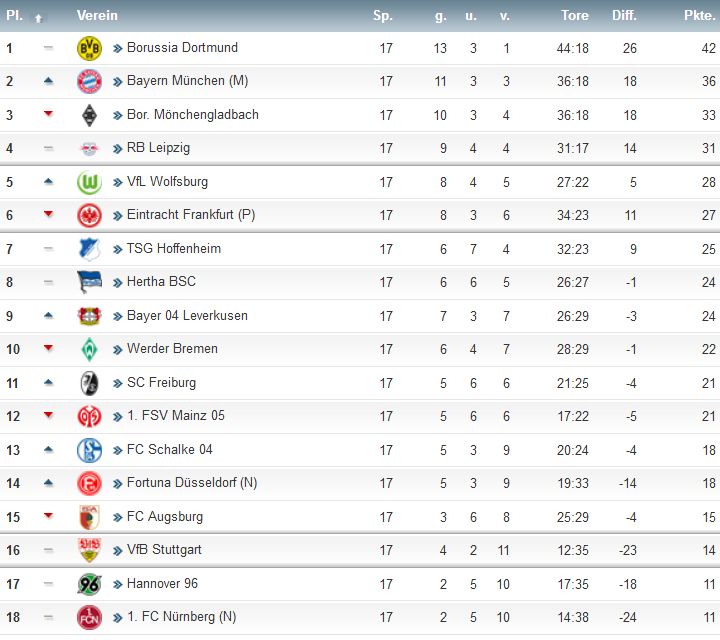
Task: Sort the table by Pkte. column
Action: tap(699, 16)
